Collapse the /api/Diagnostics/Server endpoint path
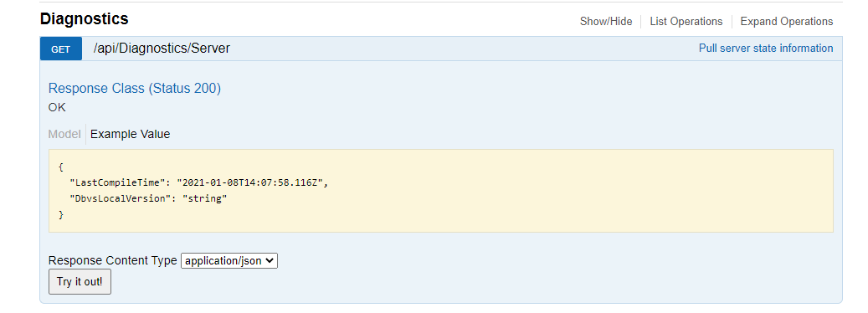 (162, 49)
